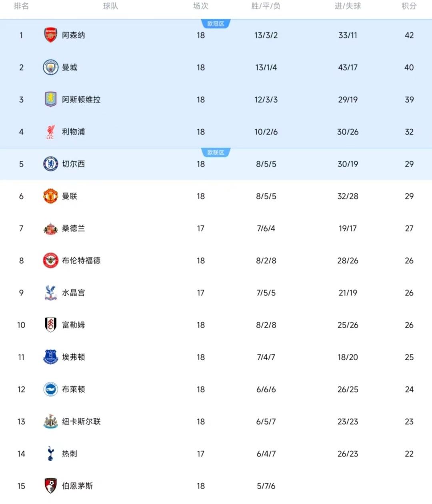Click the 胜/平/负 column header
Screen dimensions: 432x504
pos(266,6)
